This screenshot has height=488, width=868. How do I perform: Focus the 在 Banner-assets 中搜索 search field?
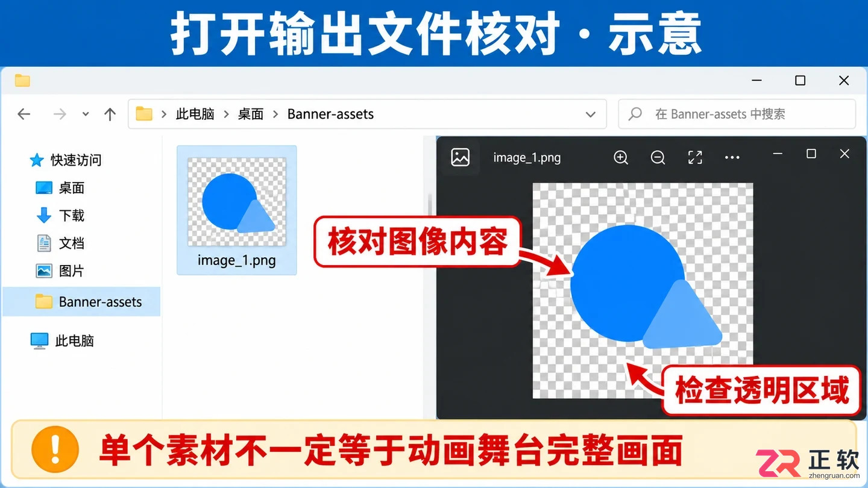pyautogui.click(x=737, y=114)
